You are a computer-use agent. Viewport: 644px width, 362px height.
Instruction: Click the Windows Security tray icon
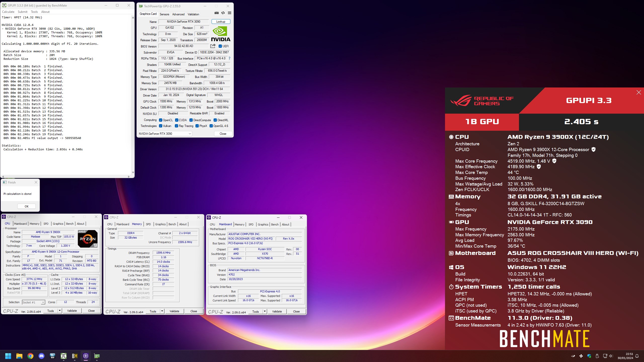[x=589, y=356]
